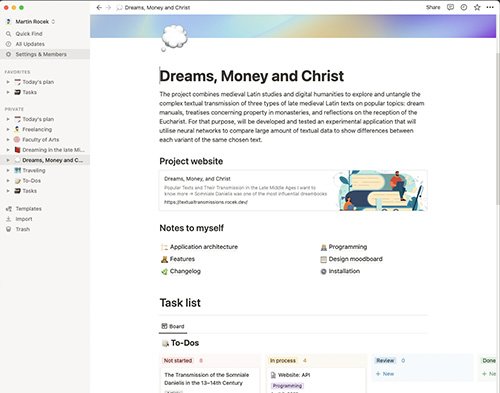Open the To-Dos database title
This screenshot has height=393, width=500.
coord(185,343)
